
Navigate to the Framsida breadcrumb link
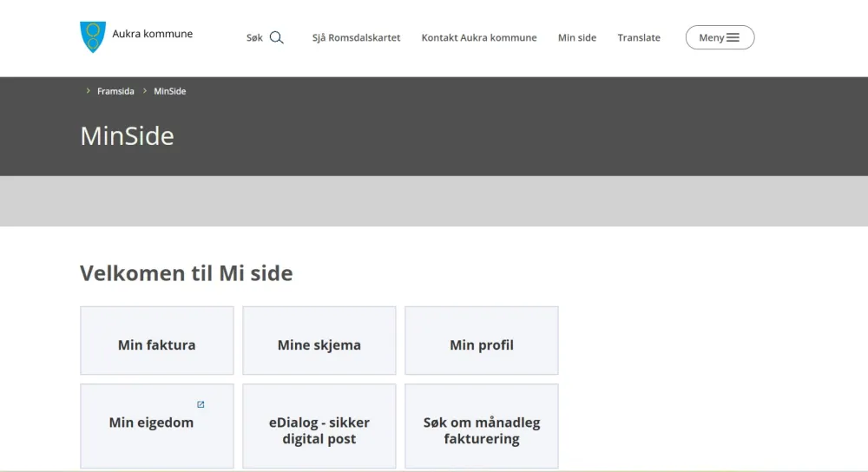point(115,91)
